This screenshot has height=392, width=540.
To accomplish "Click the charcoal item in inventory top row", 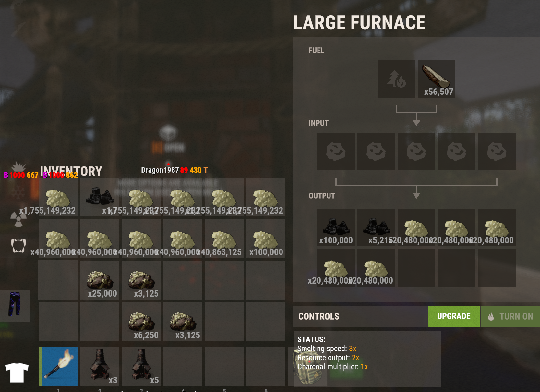I will [x=100, y=197].
